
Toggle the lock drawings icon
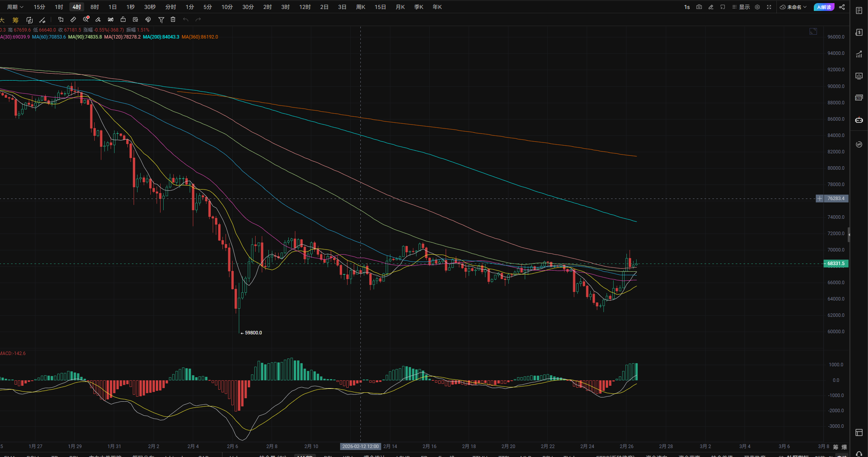(x=123, y=19)
